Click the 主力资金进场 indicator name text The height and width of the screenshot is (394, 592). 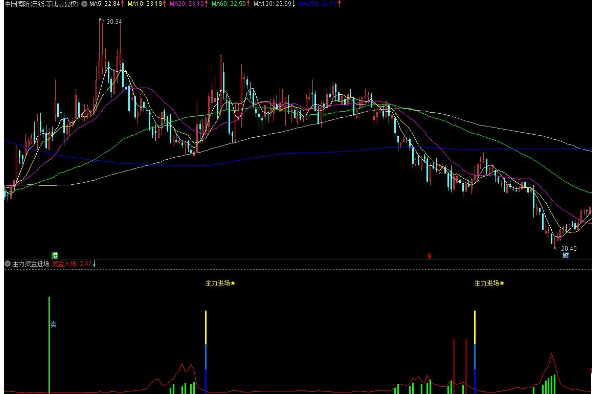[x=31, y=264]
